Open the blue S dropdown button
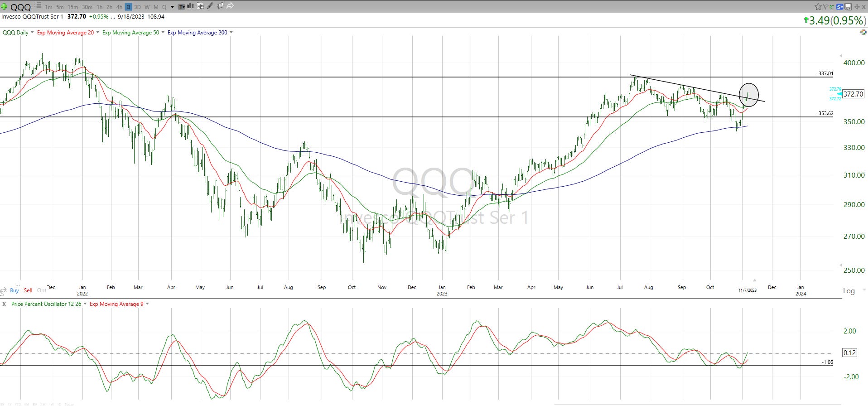 pos(840,7)
